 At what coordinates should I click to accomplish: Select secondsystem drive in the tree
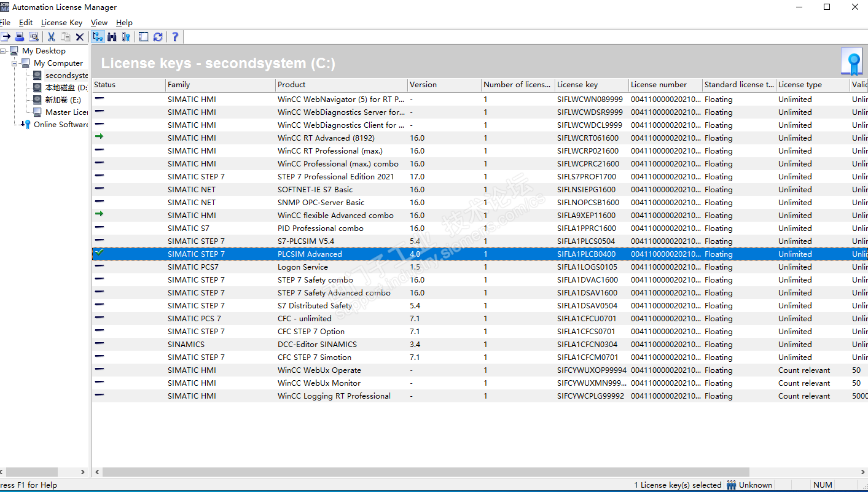click(66, 76)
